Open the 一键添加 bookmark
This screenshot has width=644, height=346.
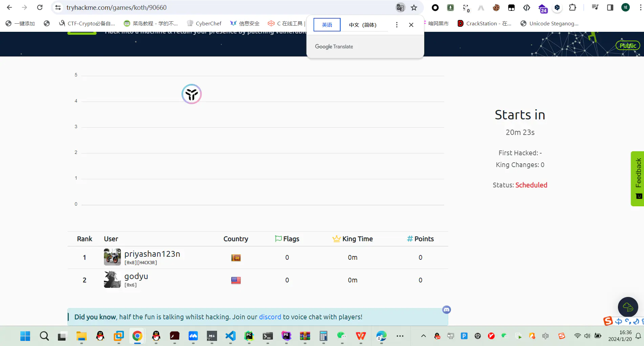[x=20, y=23]
